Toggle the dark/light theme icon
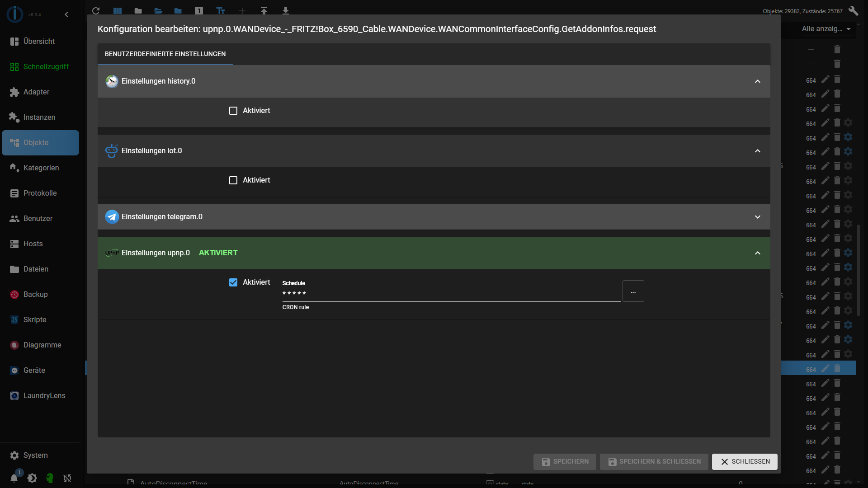Viewport: 868px width, 488px height. point(32,478)
